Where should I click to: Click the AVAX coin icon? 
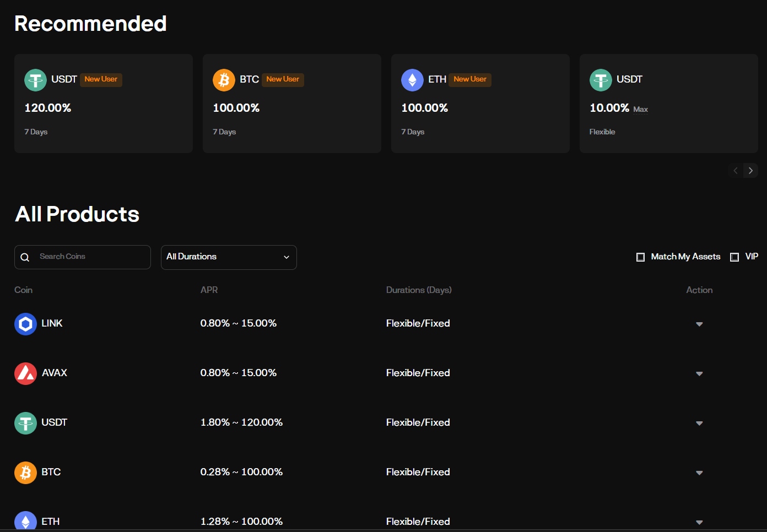(x=25, y=373)
